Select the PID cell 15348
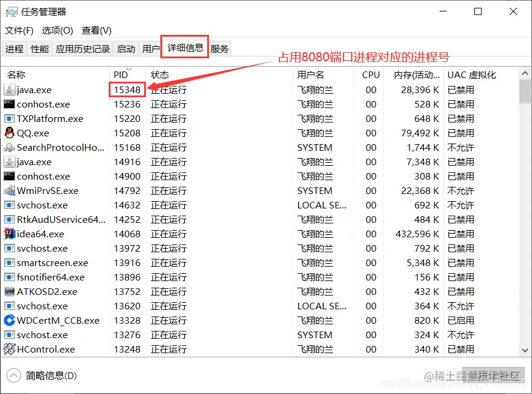Viewport: 532px width, 394px height. point(127,90)
